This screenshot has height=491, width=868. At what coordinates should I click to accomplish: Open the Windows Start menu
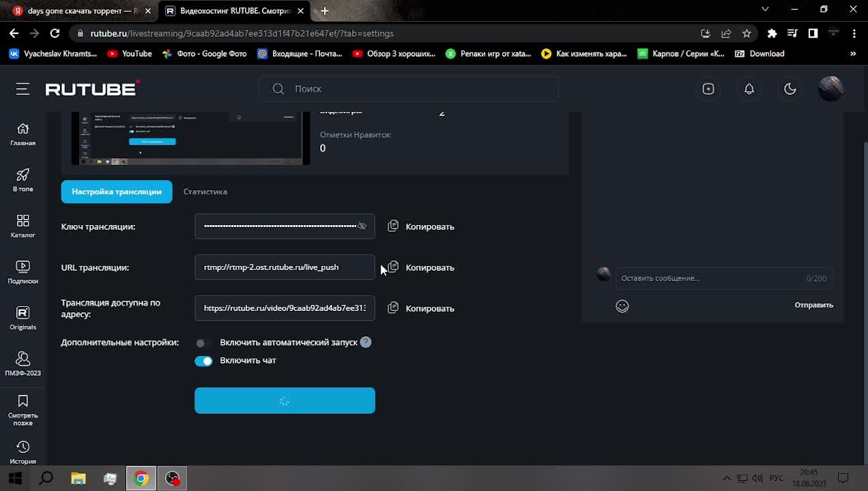14,478
